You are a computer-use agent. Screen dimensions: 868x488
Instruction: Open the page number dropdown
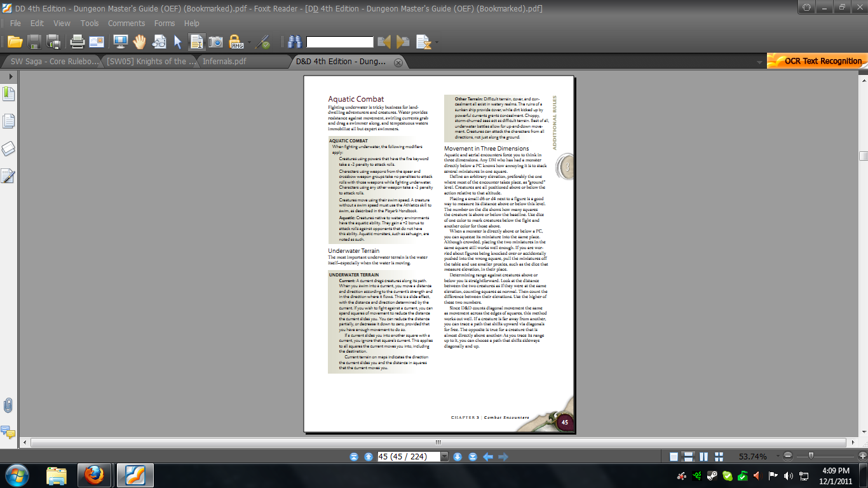(444, 456)
